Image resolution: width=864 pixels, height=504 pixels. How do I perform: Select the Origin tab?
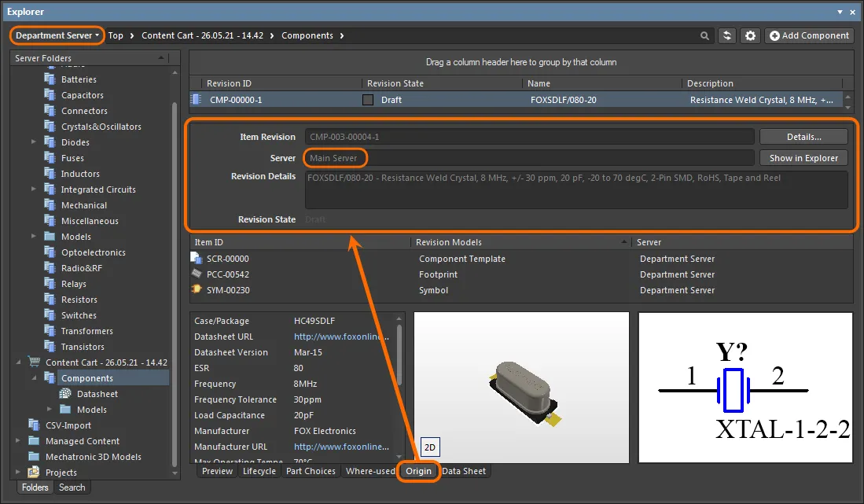point(419,471)
